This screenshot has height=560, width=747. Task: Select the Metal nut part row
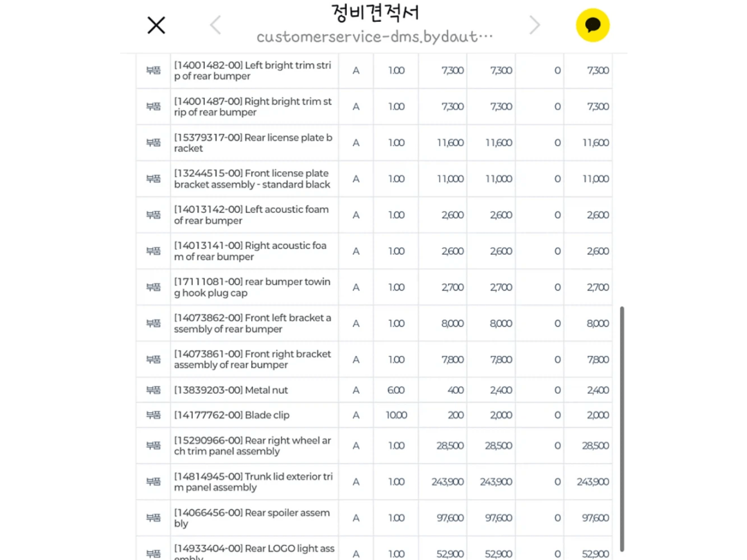[374, 390]
